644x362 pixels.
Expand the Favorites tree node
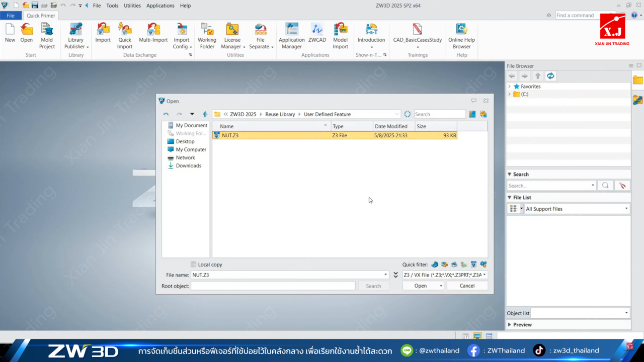(510, 86)
